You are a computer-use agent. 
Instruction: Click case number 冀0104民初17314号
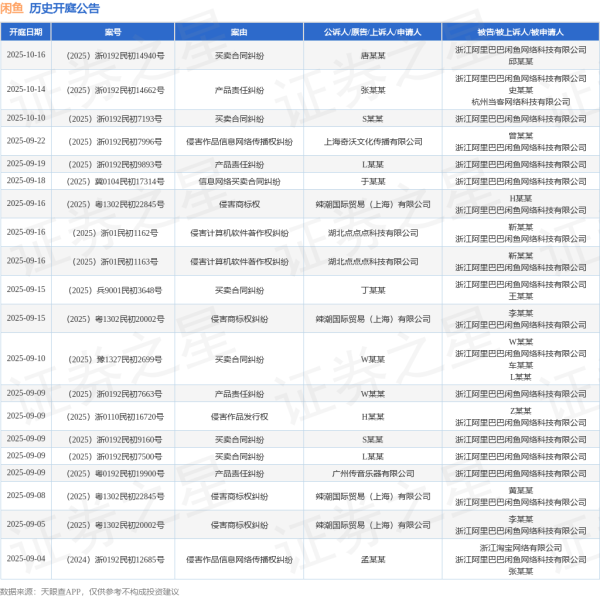pos(113,181)
